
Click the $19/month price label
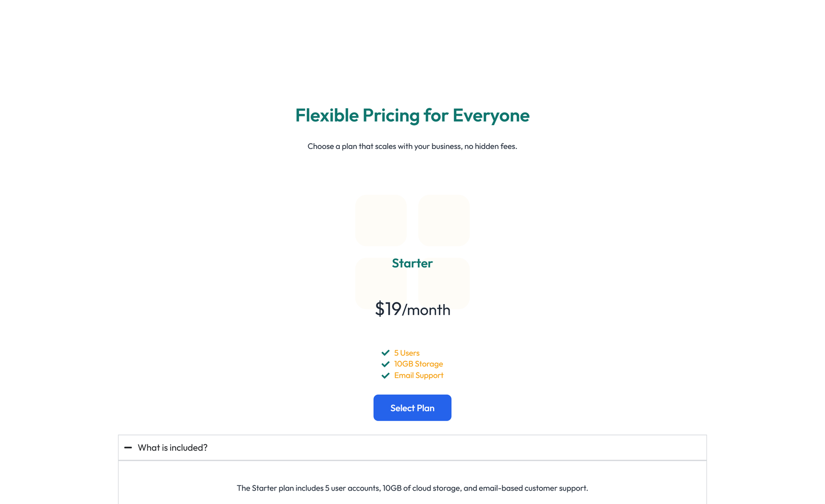tap(412, 309)
